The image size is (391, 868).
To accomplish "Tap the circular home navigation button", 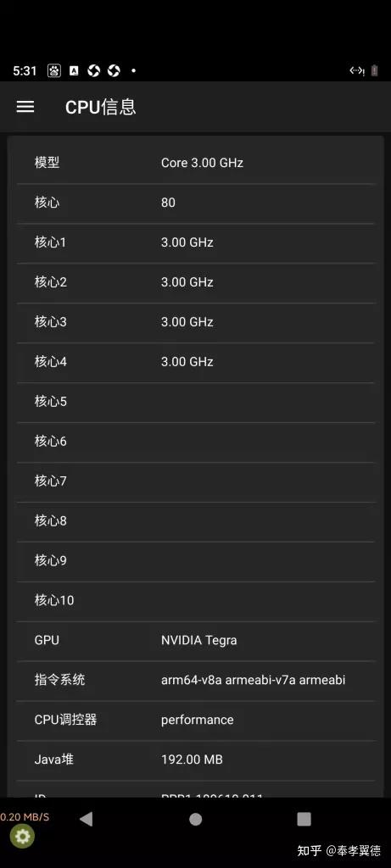I will (195, 820).
